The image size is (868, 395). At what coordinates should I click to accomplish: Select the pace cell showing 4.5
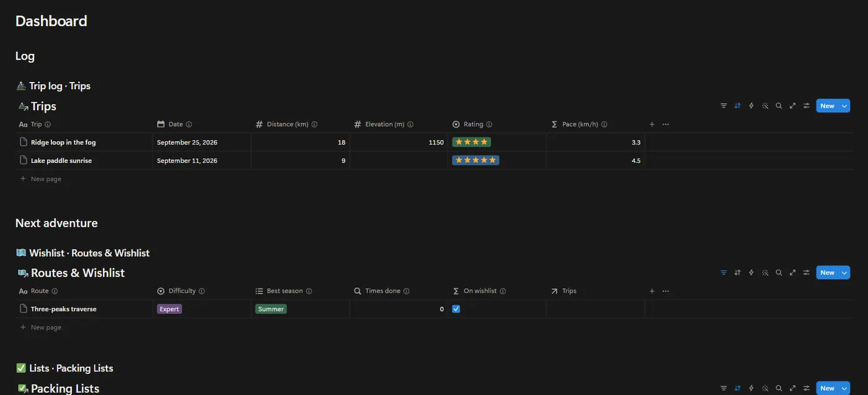tap(596, 161)
